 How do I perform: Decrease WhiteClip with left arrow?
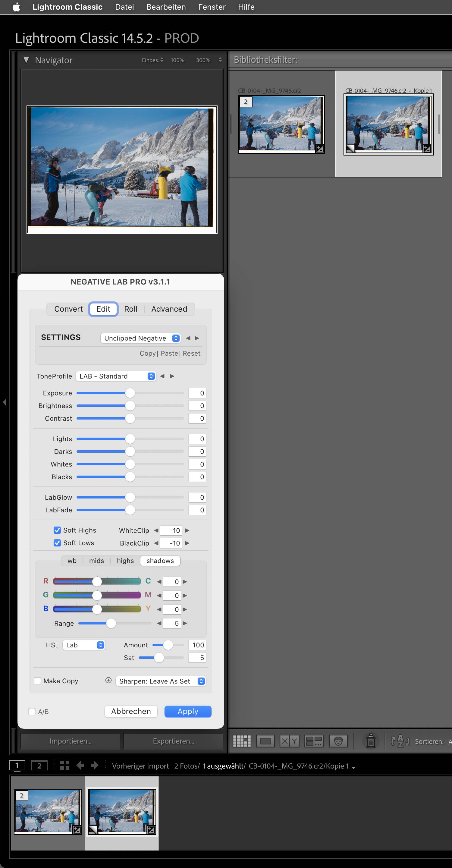click(x=156, y=530)
